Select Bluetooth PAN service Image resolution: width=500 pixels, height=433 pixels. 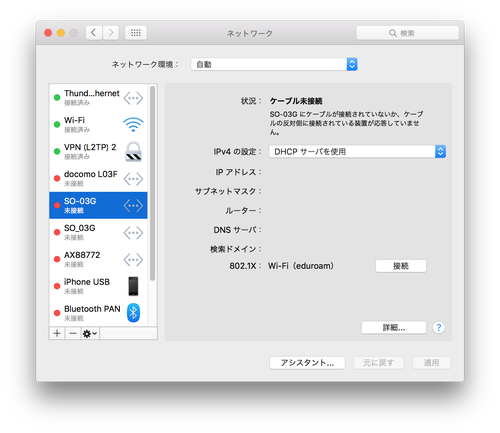98,313
